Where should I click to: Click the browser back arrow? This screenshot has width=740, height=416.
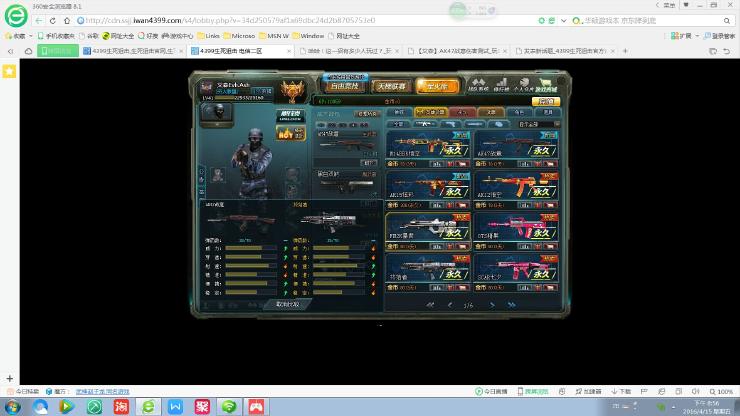click(39, 21)
